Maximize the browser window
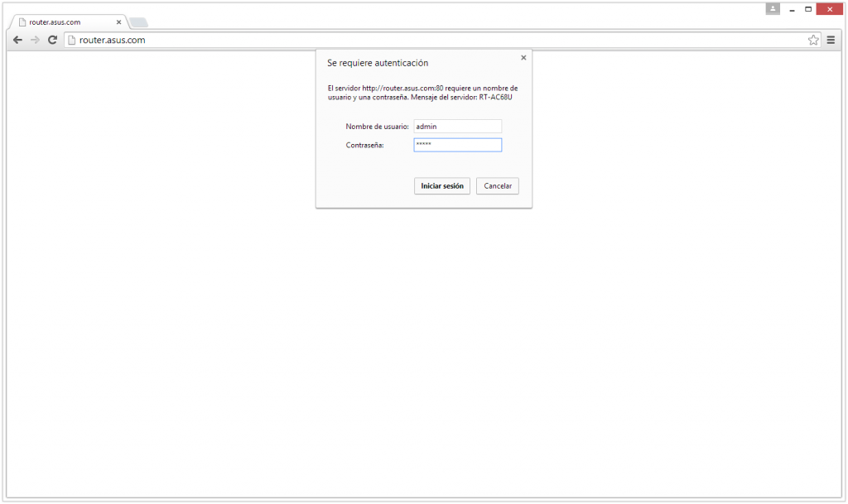Screen dimensions: 848x504 [808, 9]
